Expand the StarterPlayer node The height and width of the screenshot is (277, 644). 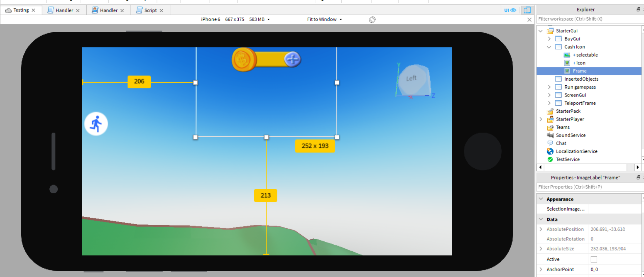[541, 119]
